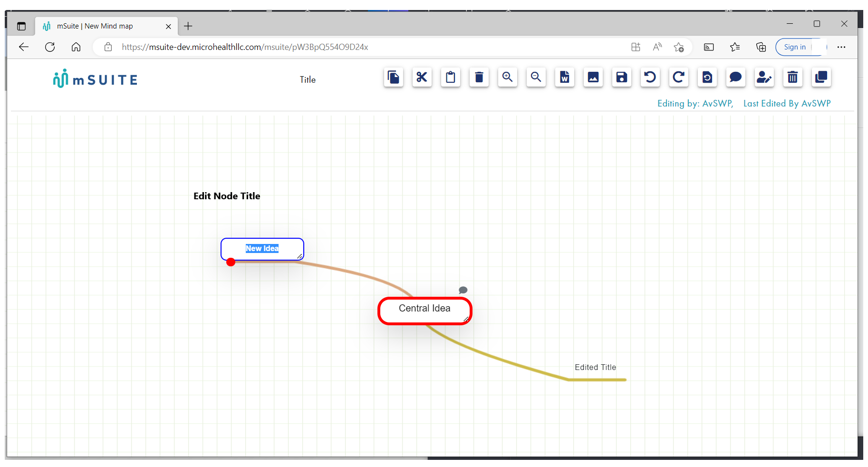Click the Copy icon in the toolbar
The height and width of the screenshot is (467, 868).
pyautogui.click(x=394, y=78)
